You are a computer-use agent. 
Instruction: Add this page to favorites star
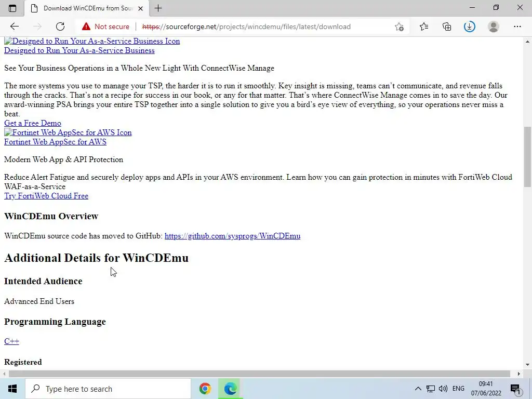400,26
